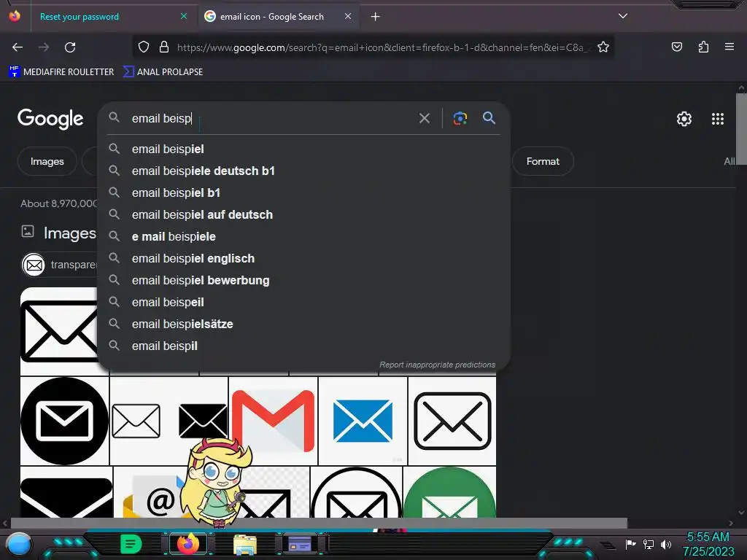Open a new tab with the plus button
The height and width of the screenshot is (560, 747).
click(x=376, y=17)
